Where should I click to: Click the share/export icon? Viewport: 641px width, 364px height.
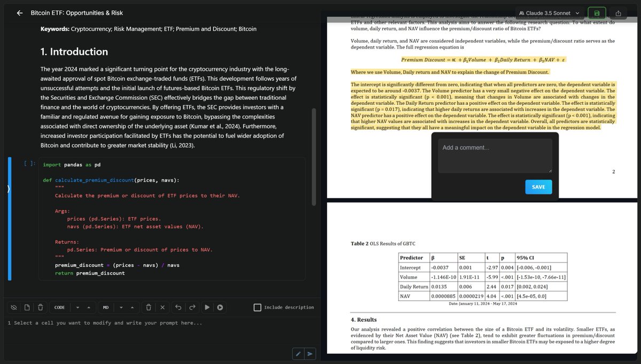coord(619,13)
